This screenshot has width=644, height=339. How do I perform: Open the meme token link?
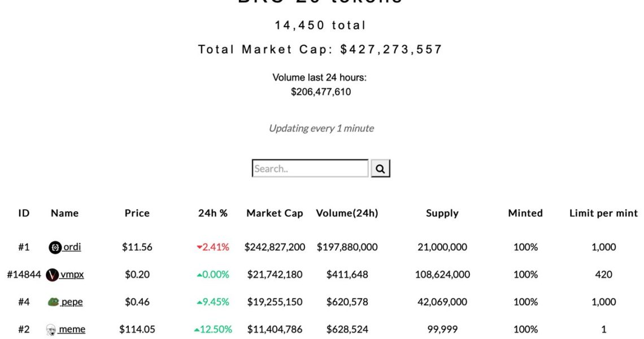(x=72, y=329)
